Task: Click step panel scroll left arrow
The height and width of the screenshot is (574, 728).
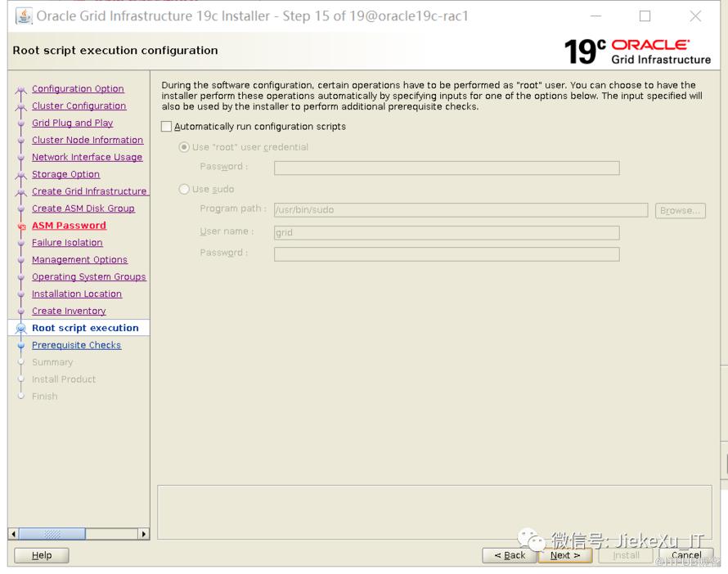Action: [13, 534]
